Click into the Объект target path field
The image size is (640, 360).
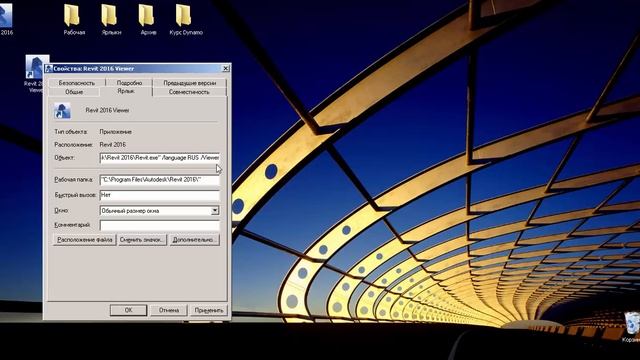click(x=160, y=158)
